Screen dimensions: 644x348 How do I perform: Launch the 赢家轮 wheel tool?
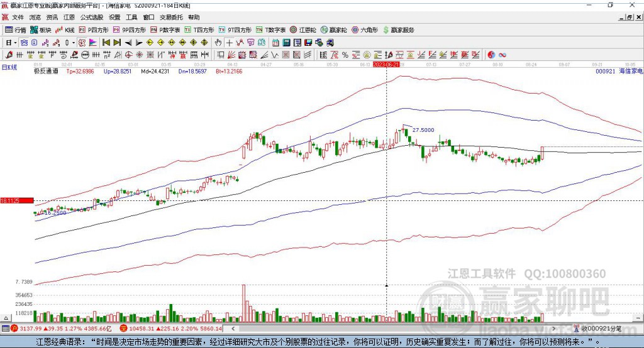coord(333,30)
